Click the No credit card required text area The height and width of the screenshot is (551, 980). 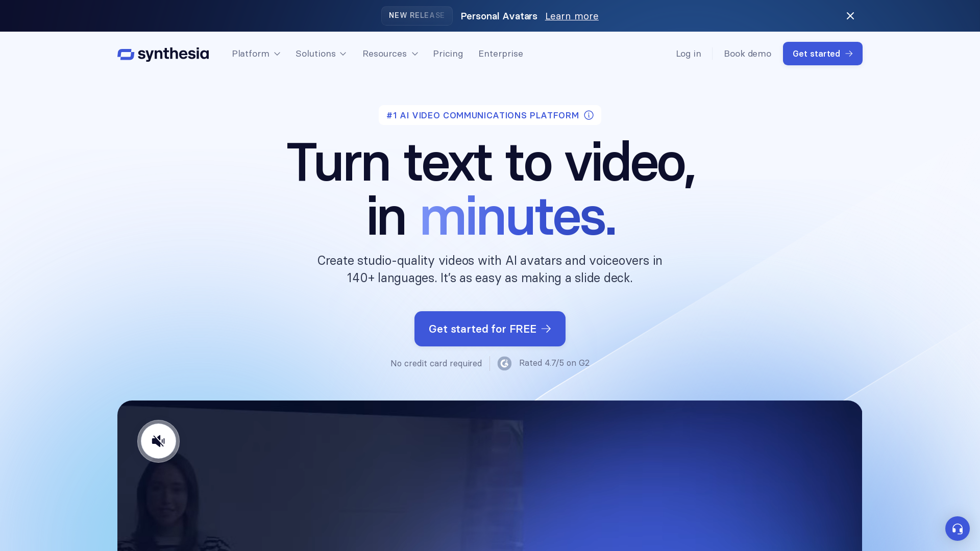pos(435,363)
